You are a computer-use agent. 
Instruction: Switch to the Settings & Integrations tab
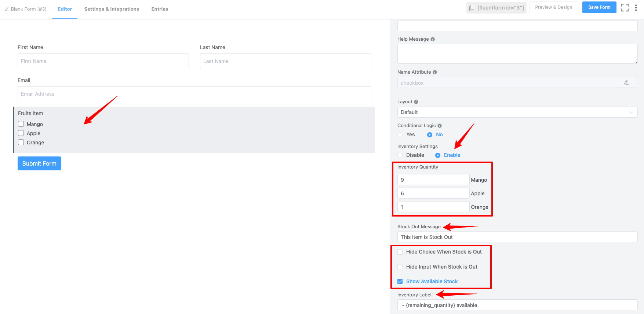point(112,9)
